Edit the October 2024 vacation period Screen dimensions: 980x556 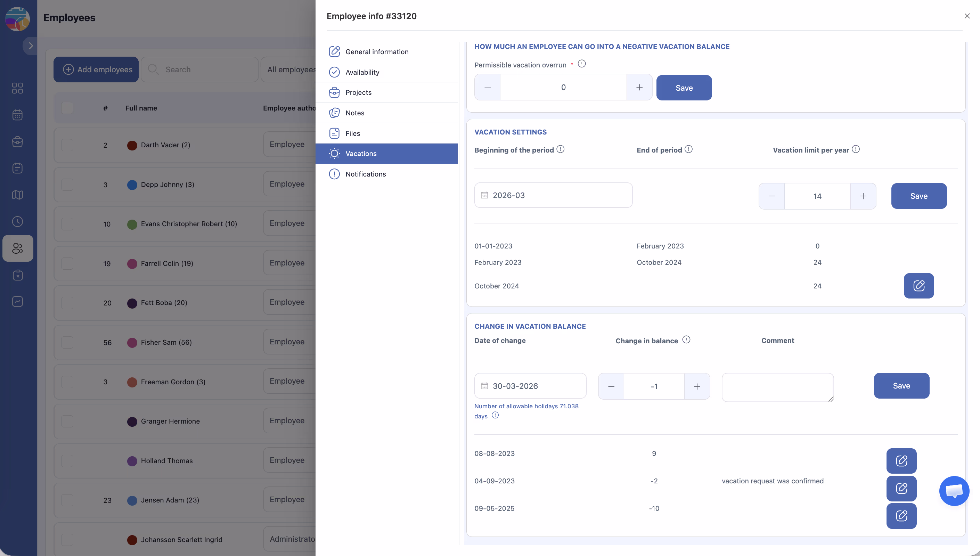pos(918,286)
